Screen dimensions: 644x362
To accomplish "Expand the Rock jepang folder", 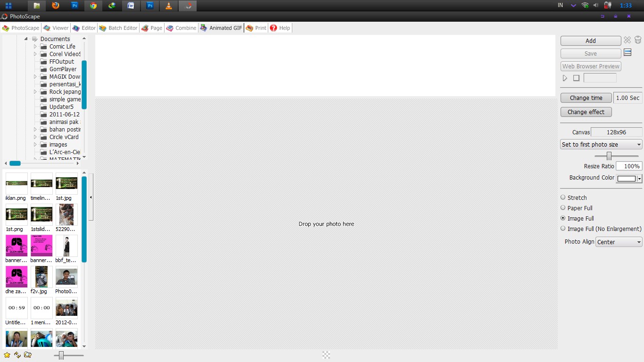I will coord(35,91).
